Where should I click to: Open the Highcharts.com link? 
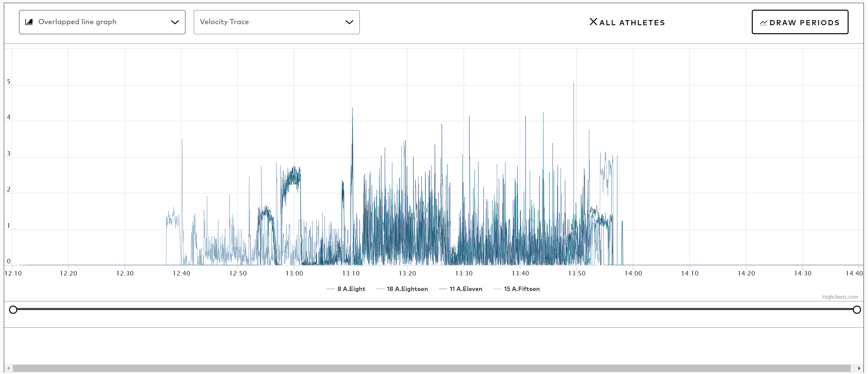pos(840,297)
